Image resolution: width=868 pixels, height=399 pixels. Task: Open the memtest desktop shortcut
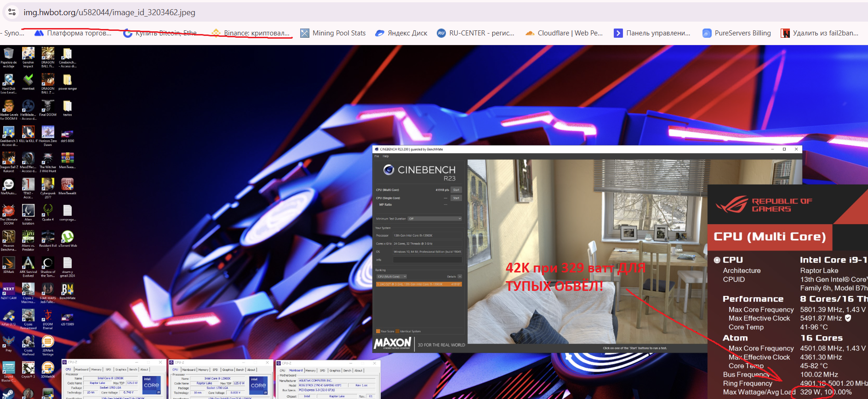coord(28,82)
